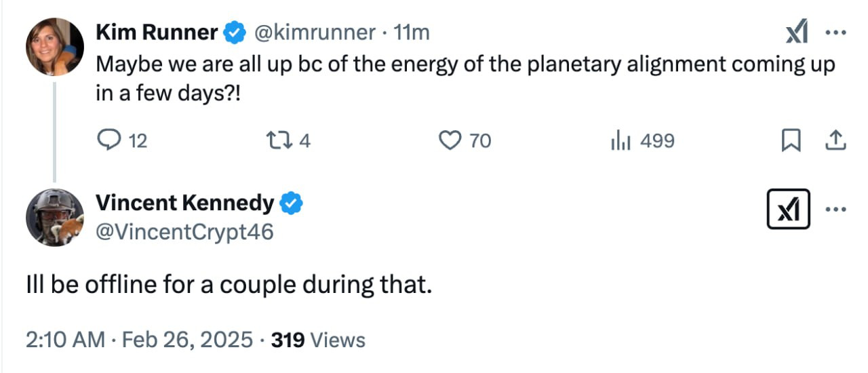Open the @VincentCrypt46 handle

184,232
